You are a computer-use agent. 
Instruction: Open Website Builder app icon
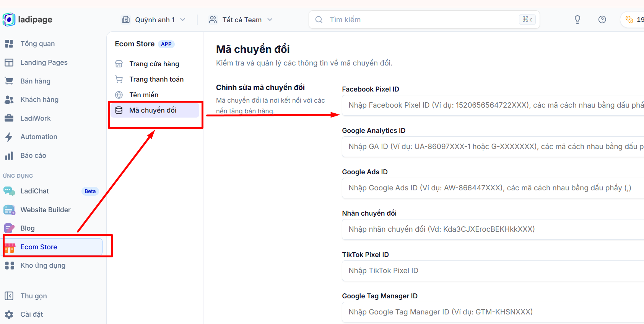tap(9, 210)
